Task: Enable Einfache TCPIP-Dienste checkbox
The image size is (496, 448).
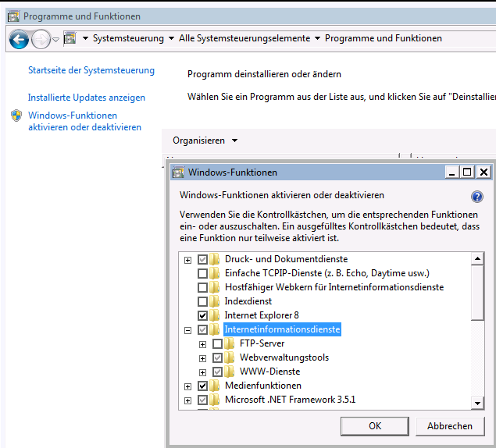Action: point(202,273)
